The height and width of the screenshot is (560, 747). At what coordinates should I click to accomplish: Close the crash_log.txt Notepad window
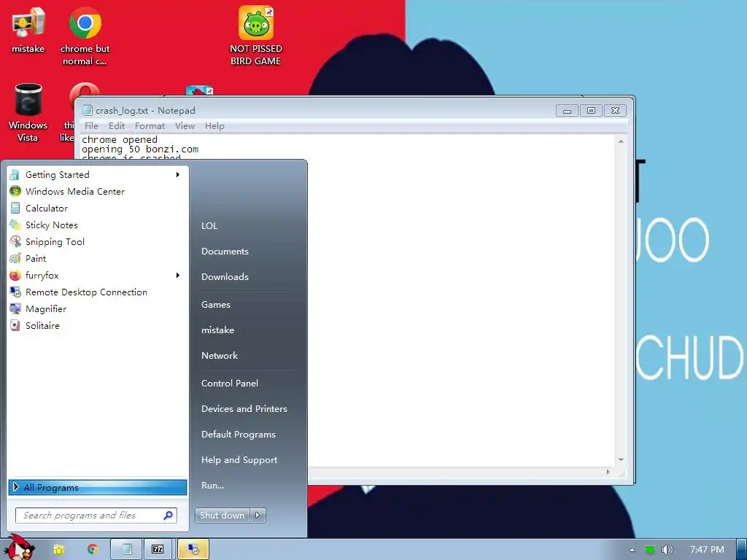615,111
